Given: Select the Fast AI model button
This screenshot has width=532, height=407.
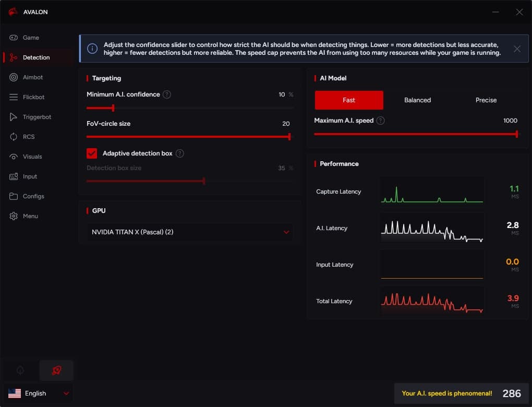Looking at the screenshot, I should coord(349,100).
